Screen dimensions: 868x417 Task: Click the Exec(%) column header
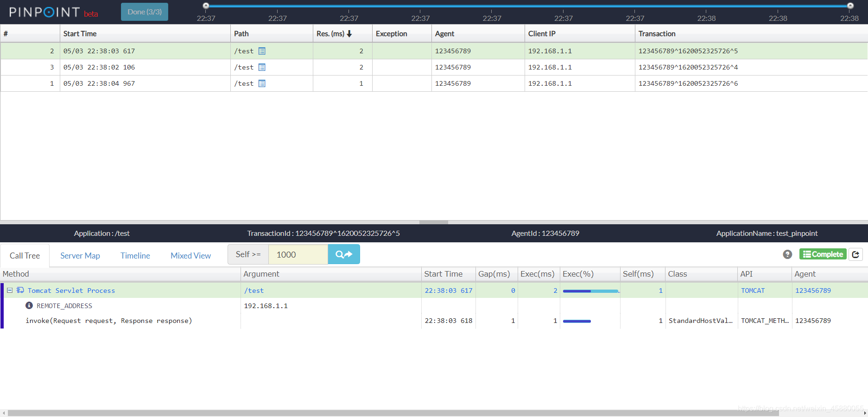point(590,274)
